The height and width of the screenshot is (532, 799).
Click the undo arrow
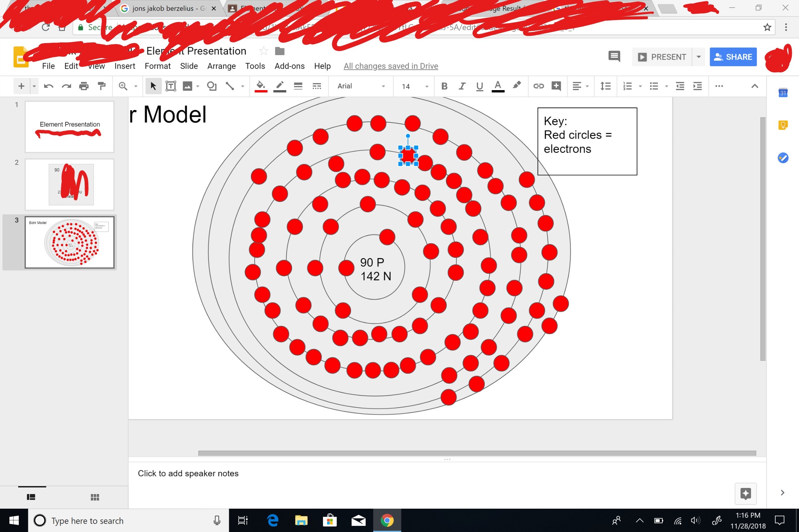(x=49, y=86)
